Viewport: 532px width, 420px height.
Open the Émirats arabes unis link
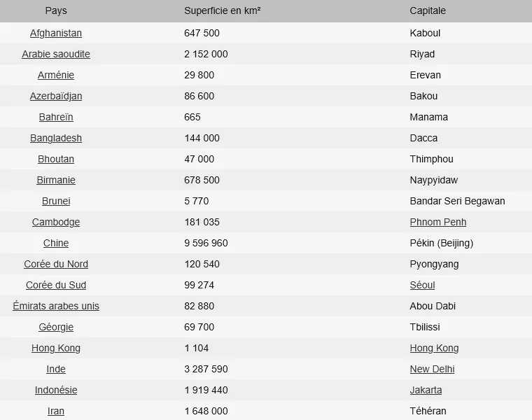[x=56, y=306]
